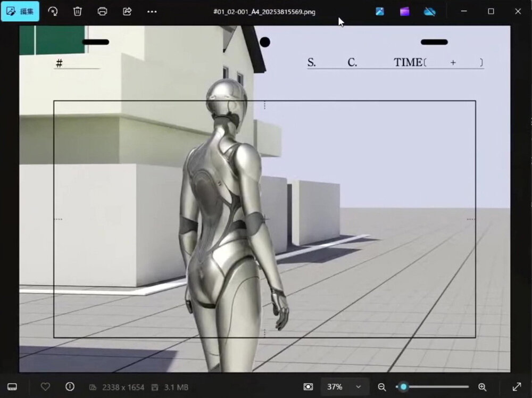Viewport: 532px width, 398px height.
Task: Open the Designer app icon in title bar
Action: point(380,11)
